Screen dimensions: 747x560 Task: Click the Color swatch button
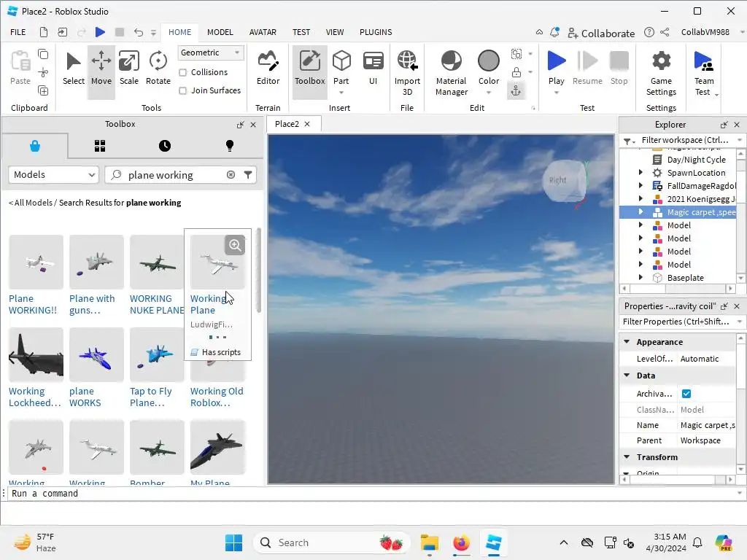488,61
